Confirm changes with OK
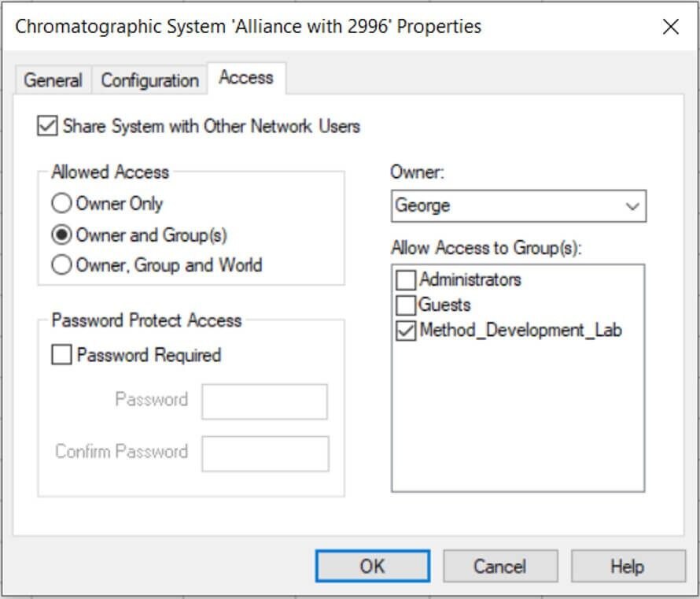 pos(373,566)
